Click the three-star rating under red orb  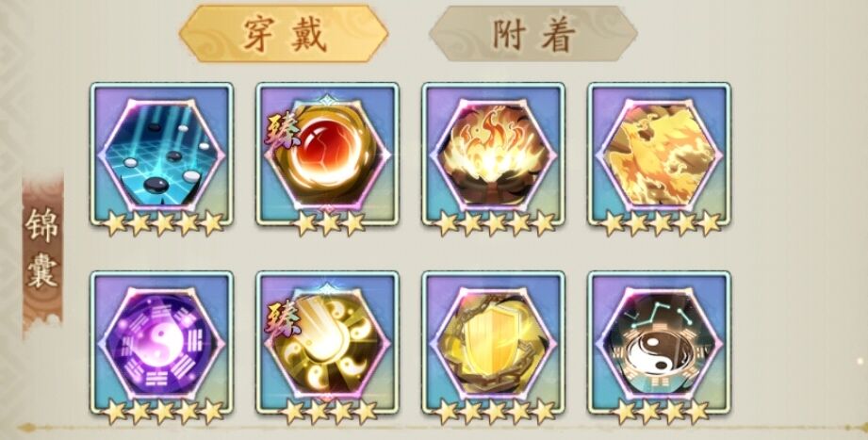(329, 223)
